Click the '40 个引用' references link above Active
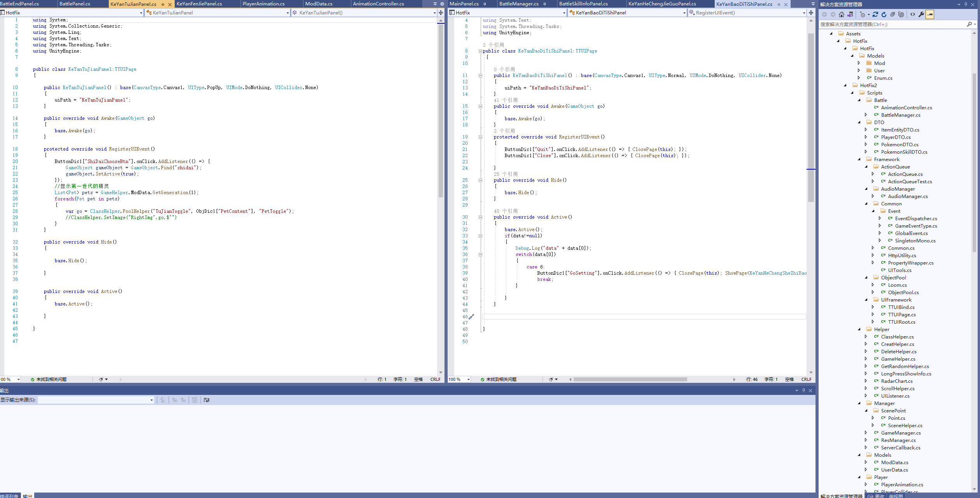The height and width of the screenshot is (498, 980). click(506, 211)
